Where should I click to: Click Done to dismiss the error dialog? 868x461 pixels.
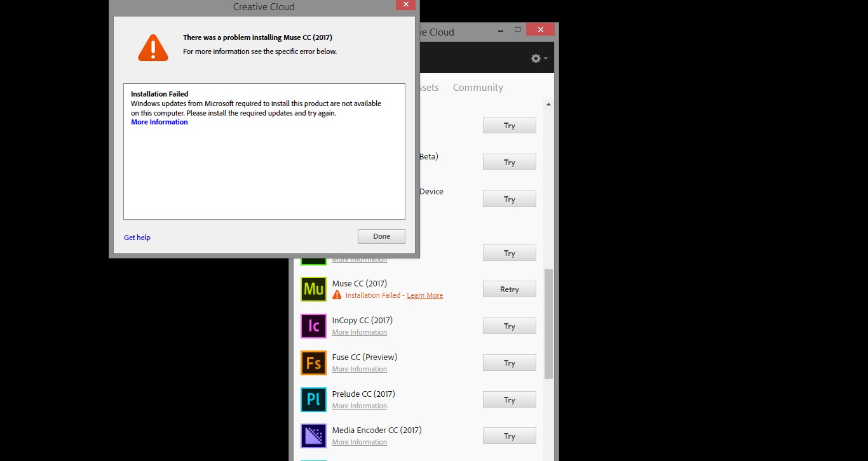click(x=381, y=236)
